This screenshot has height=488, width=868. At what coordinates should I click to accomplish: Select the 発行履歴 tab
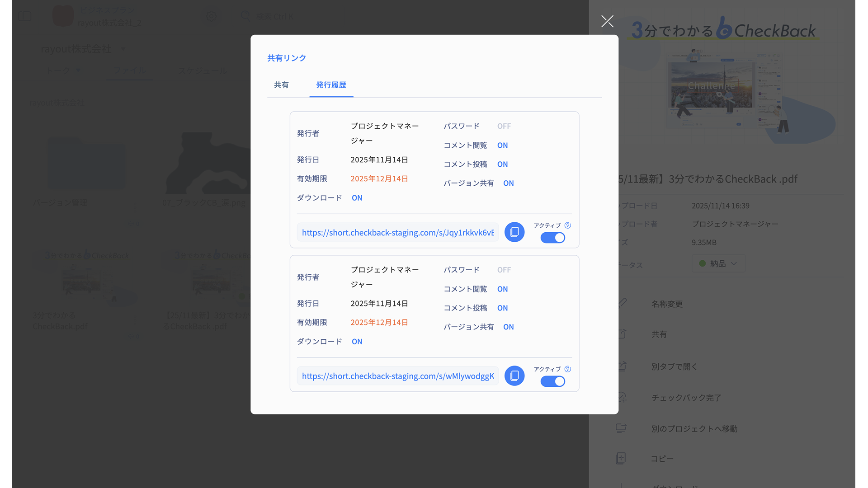point(331,85)
